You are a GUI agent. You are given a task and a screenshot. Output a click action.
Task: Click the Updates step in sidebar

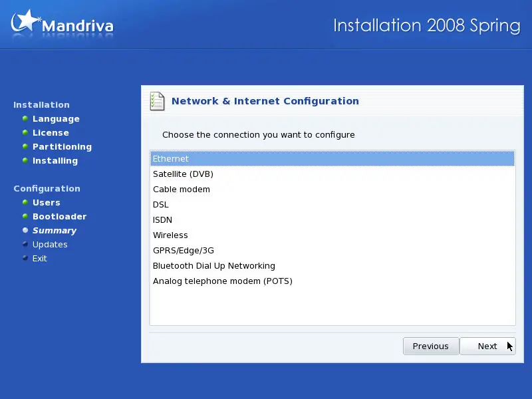tap(50, 244)
